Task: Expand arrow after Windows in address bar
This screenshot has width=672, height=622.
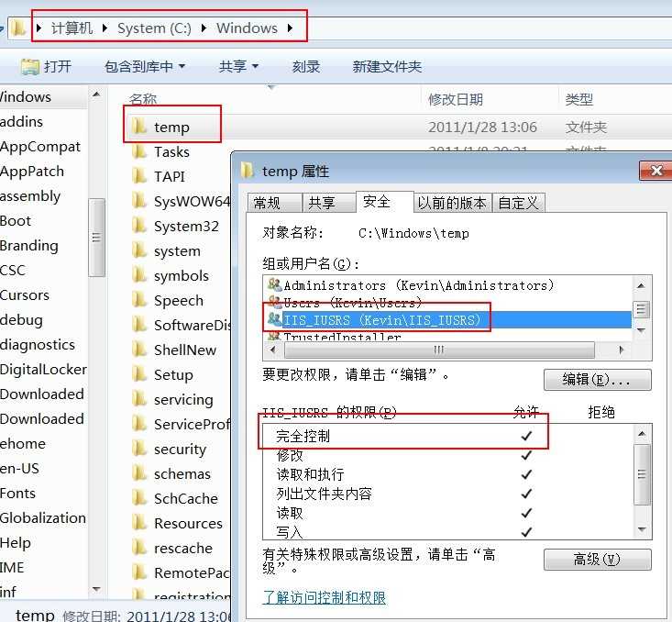Action: (x=290, y=28)
